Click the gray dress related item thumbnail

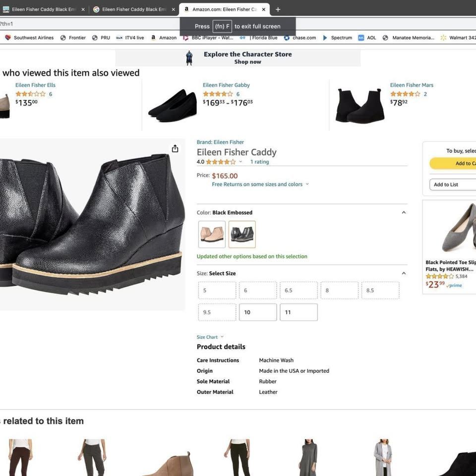(x=308, y=457)
